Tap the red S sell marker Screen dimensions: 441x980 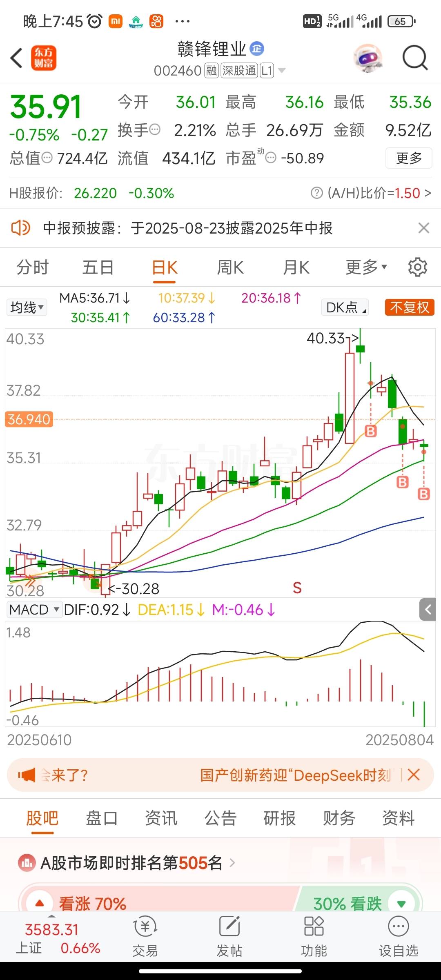[297, 588]
